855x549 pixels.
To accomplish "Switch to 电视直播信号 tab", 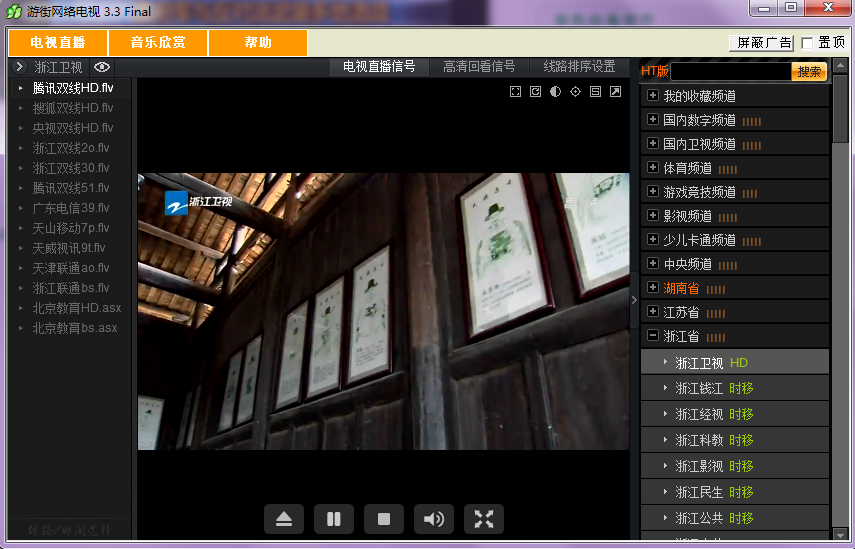I will tap(379, 67).
